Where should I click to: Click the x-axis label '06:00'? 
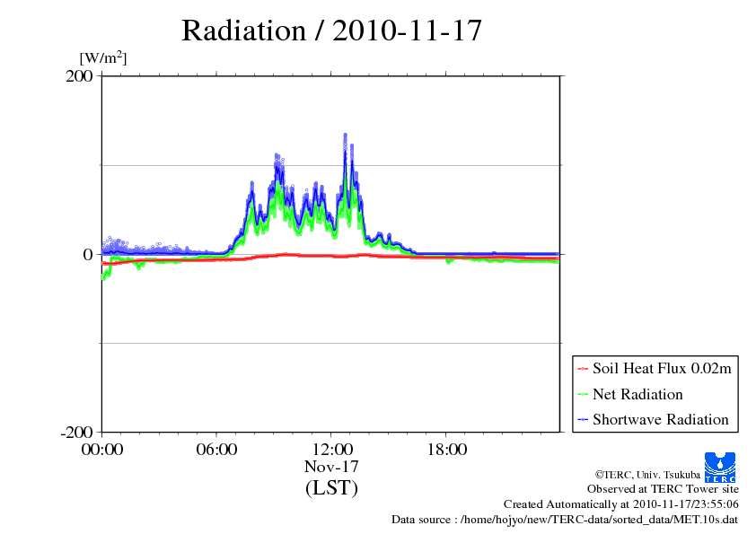click(x=216, y=450)
